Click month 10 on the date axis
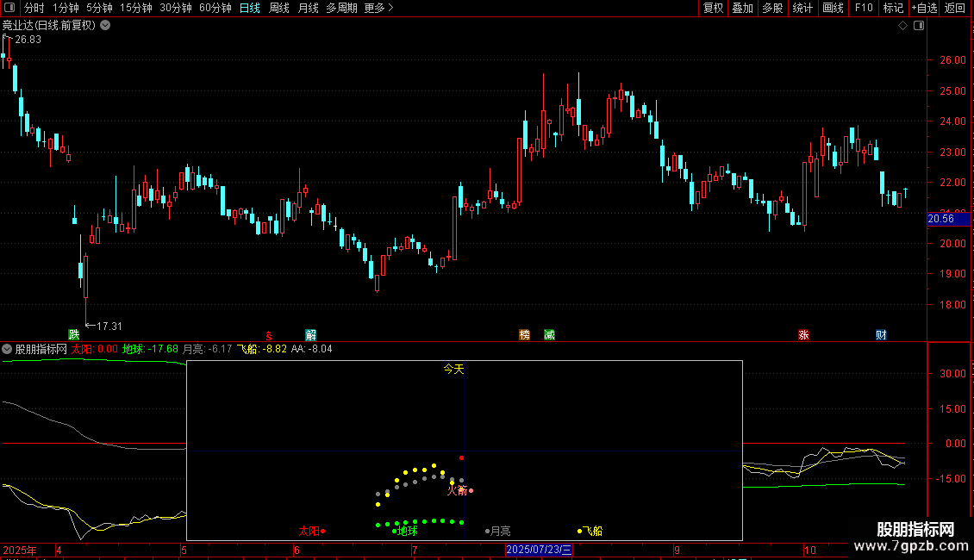The image size is (974, 560). click(809, 550)
